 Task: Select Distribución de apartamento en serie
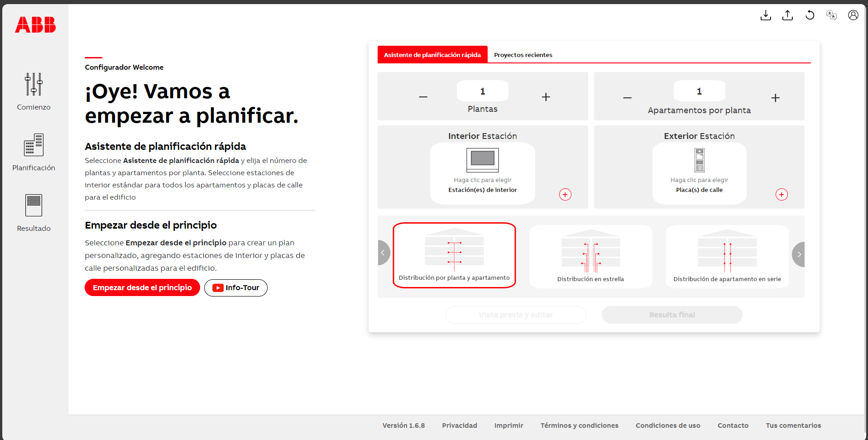pyautogui.click(x=727, y=256)
